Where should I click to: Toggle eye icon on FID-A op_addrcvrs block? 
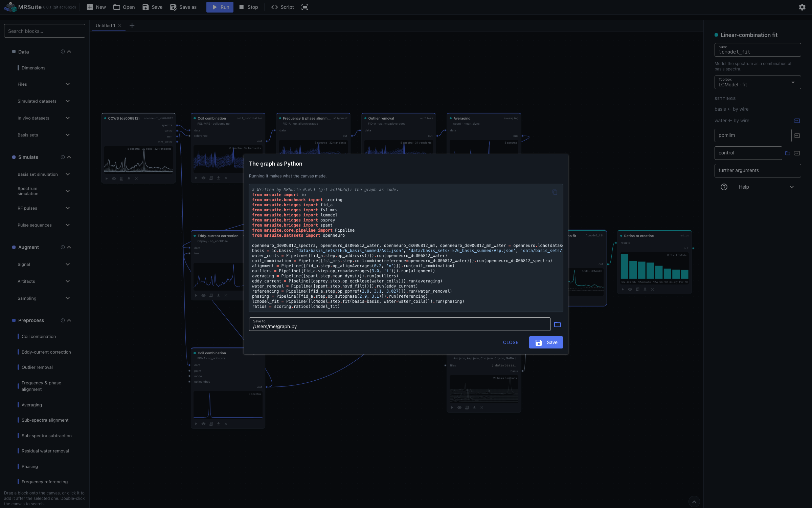coord(203,424)
